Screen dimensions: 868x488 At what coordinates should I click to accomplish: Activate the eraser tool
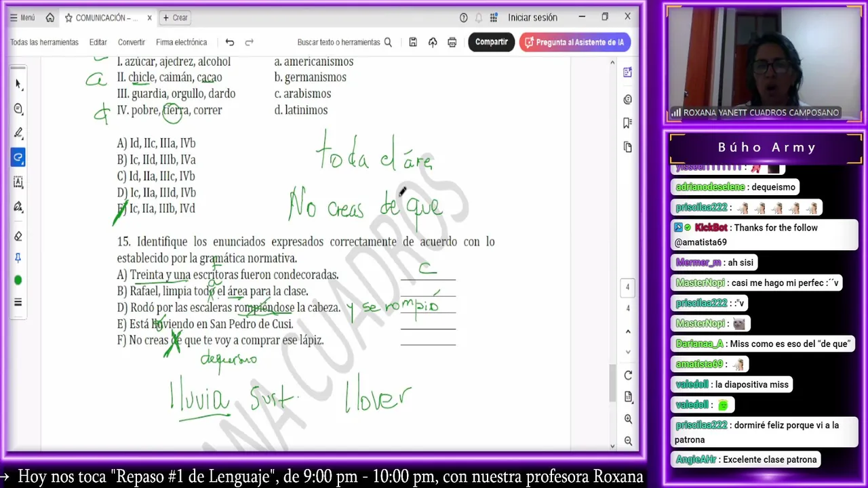coord(18,236)
